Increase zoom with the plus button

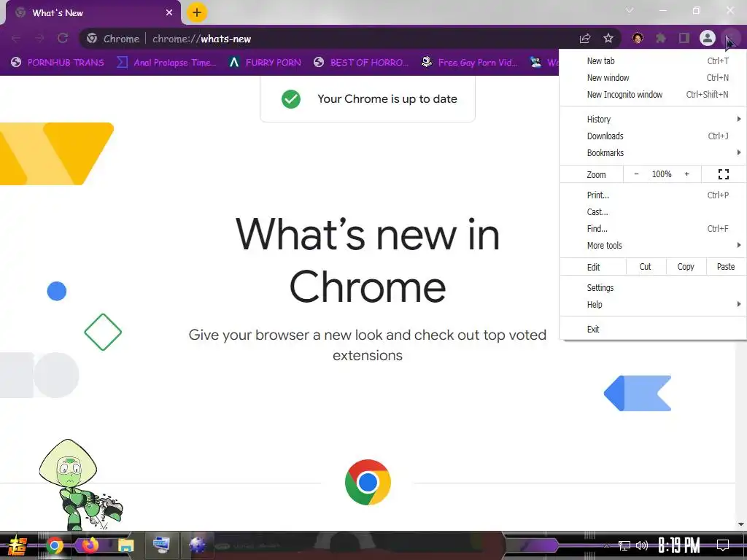(686, 174)
